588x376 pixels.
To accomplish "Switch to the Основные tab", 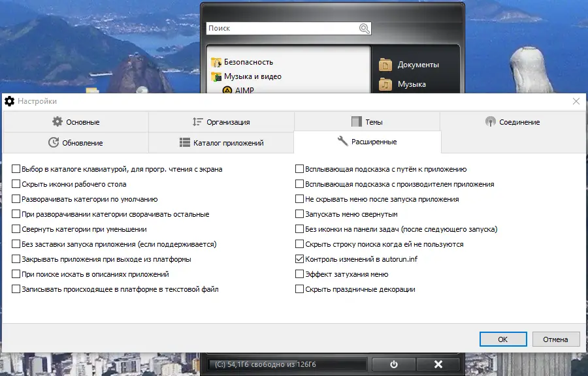I will [76, 121].
